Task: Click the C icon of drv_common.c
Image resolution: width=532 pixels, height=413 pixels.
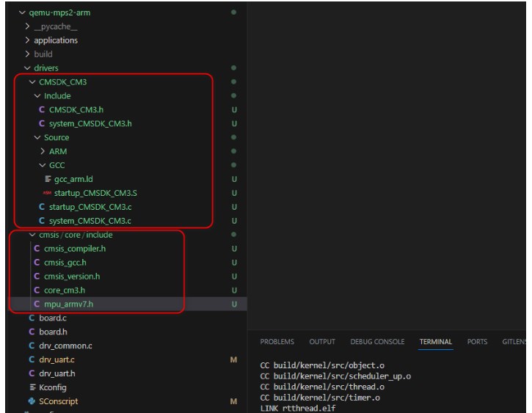Action: [32, 346]
